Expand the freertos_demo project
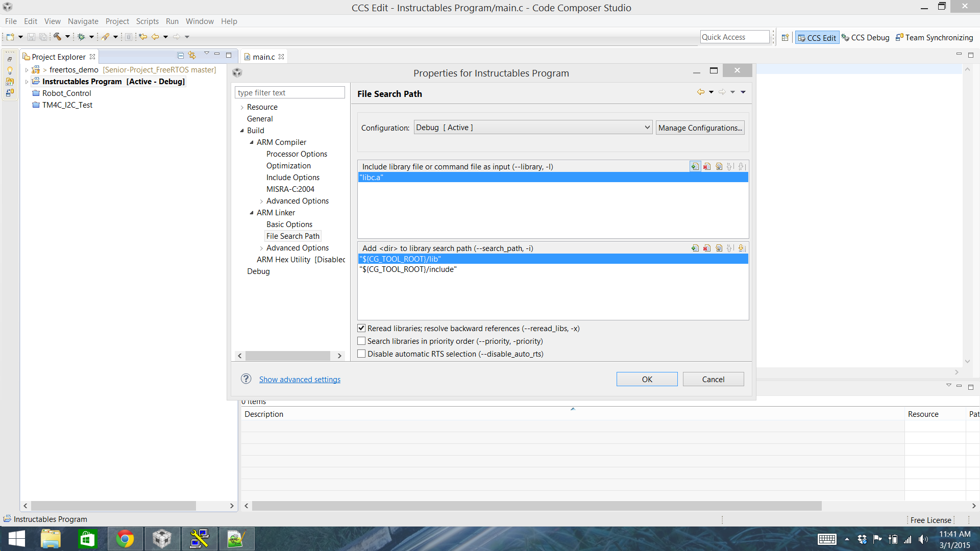The height and width of the screenshot is (551, 980). pyautogui.click(x=27, y=70)
